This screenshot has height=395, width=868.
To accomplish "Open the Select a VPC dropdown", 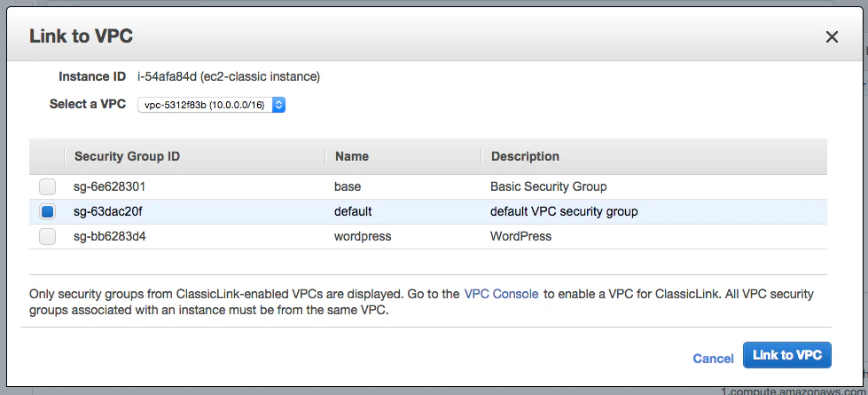I will pyautogui.click(x=212, y=105).
